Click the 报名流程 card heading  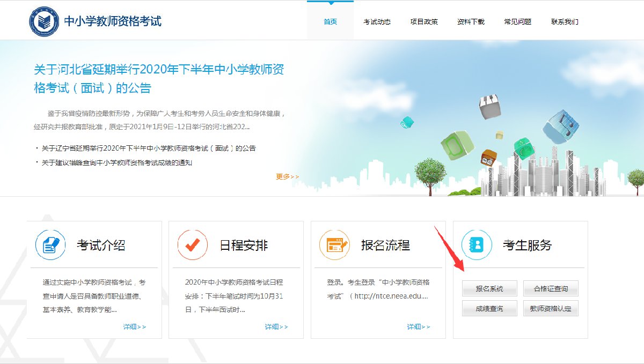[x=385, y=246]
